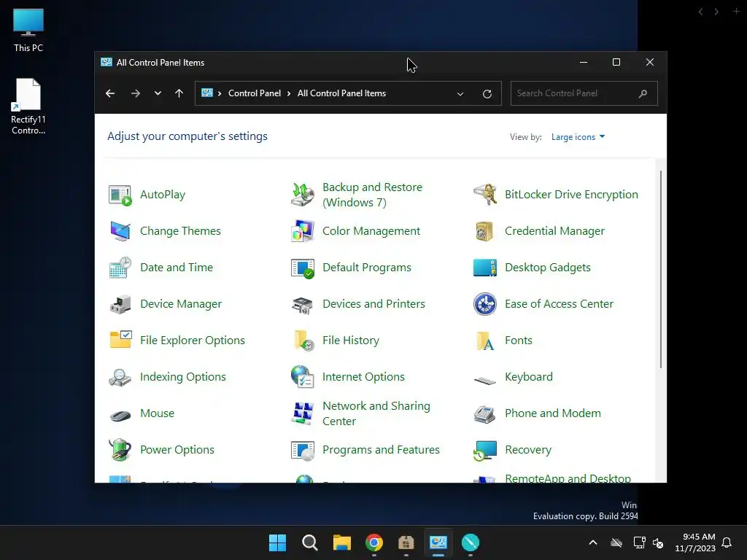Open Indexing Options magnifier icon
The width and height of the screenshot is (747, 560).
(x=120, y=377)
